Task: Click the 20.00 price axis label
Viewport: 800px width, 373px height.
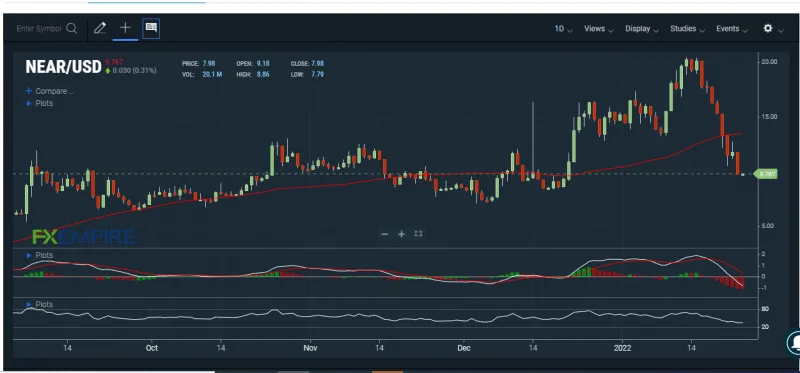Action: tap(769, 62)
